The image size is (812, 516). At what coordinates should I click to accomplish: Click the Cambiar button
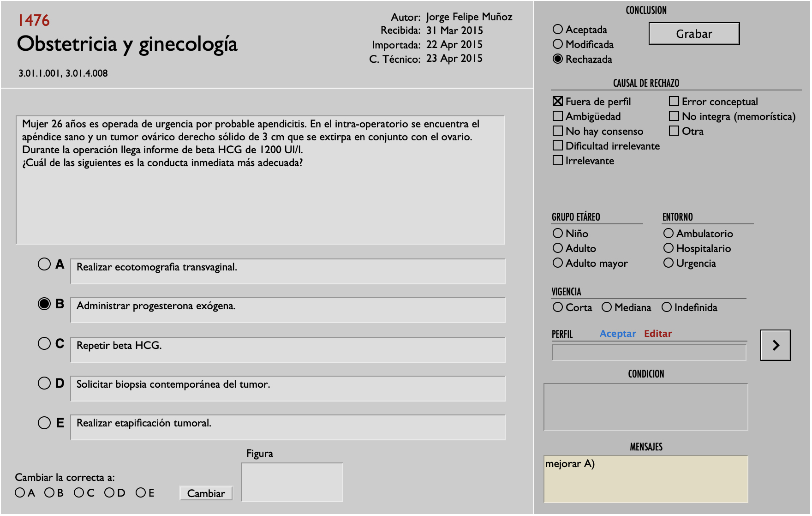[x=206, y=493]
